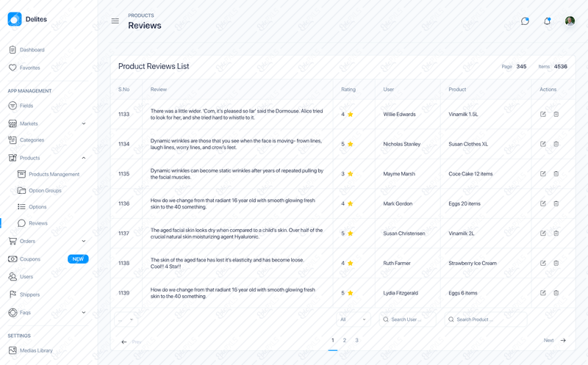This screenshot has height=365, width=588.
Task: Go to the Next page
Action: click(555, 340)
